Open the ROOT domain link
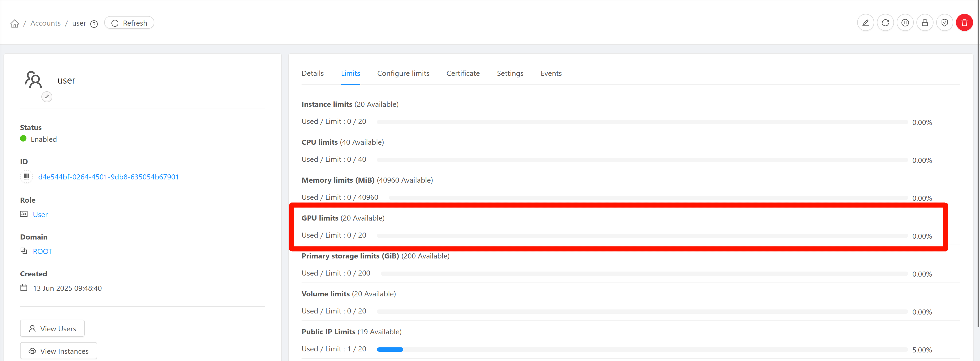 42,252
